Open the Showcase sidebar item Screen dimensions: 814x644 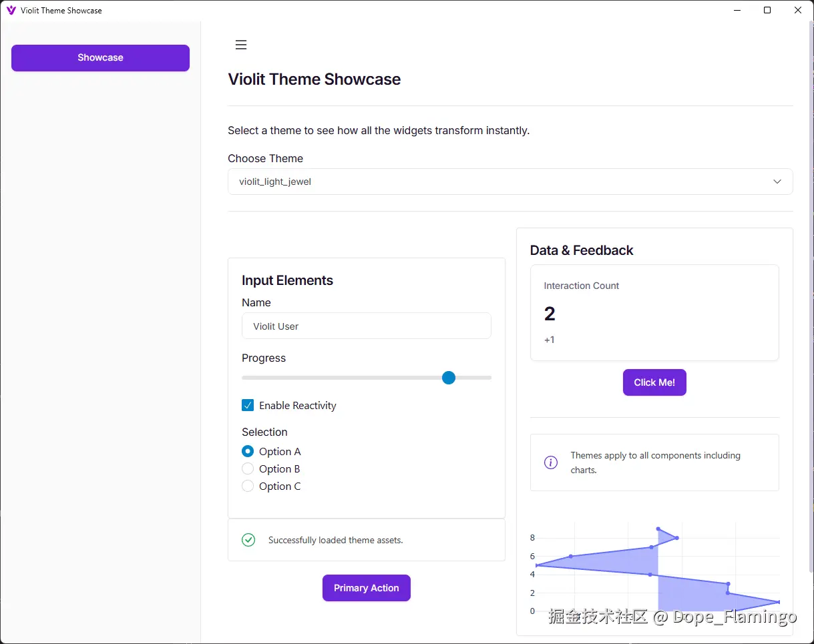coord(100,57)
